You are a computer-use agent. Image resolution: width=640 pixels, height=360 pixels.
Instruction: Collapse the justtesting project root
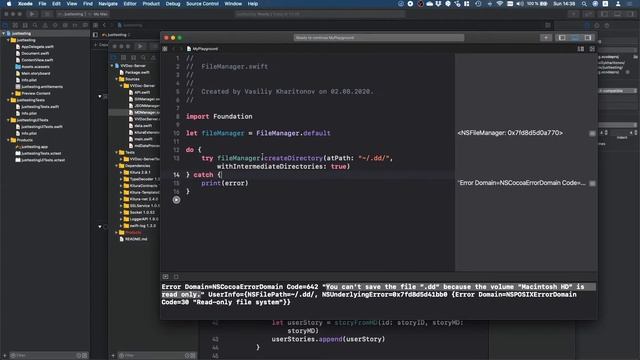(4, 33)
